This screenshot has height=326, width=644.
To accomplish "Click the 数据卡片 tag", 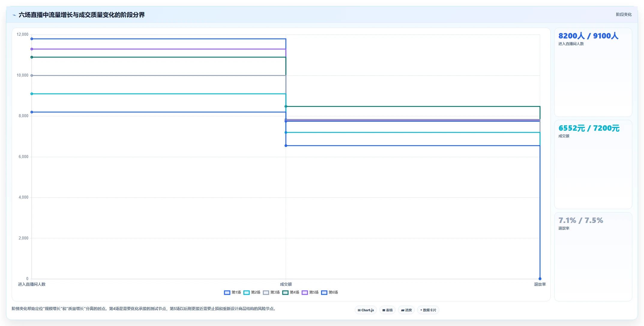I will (428, 310).
